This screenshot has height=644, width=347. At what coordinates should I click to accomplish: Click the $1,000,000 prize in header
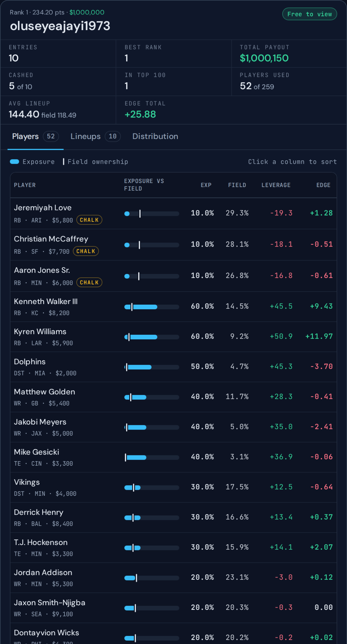(x=87, y=12)
